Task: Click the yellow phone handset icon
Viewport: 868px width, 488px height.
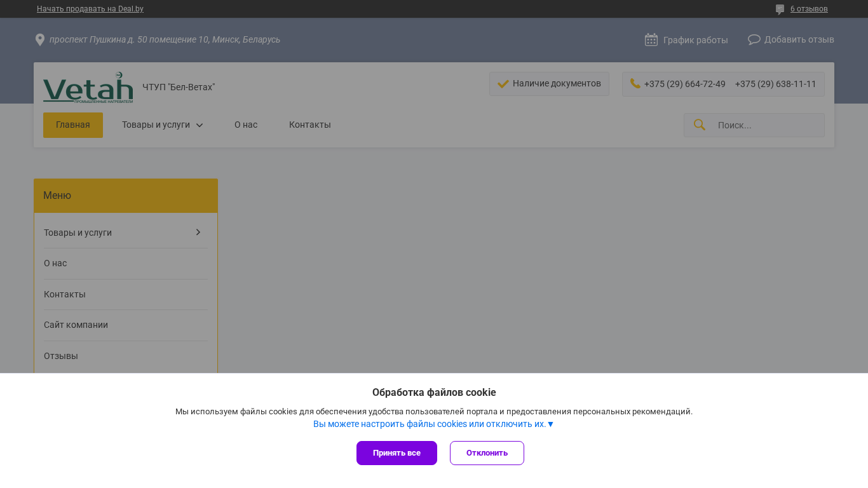Action: [x=635, y=83]
